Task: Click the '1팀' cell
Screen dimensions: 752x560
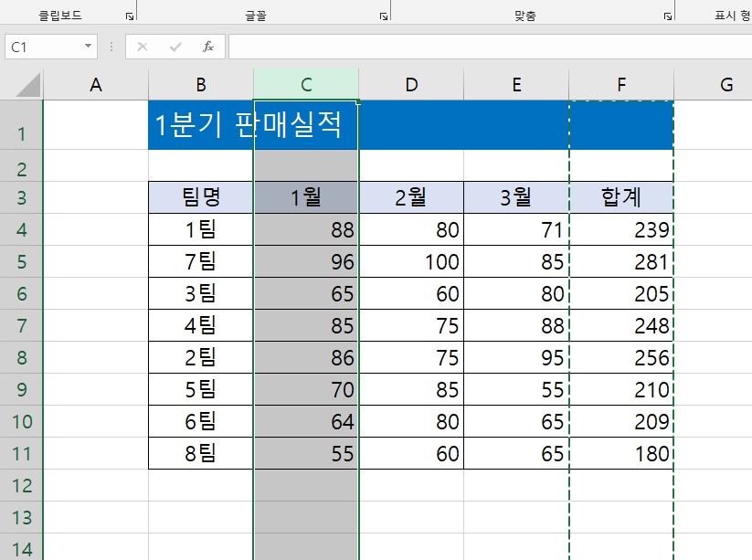Action: [x=201, y=229]
